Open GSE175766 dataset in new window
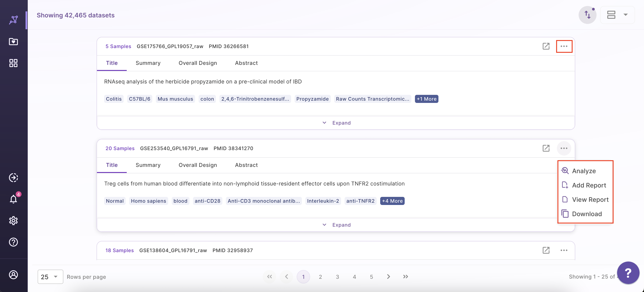The width and height of the screenshot is (644, 292). click(546, 46)
